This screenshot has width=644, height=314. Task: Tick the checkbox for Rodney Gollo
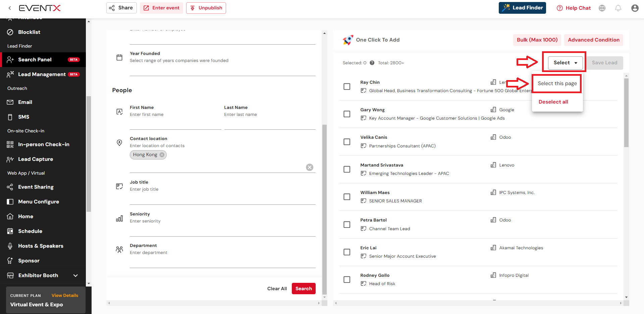347,279
